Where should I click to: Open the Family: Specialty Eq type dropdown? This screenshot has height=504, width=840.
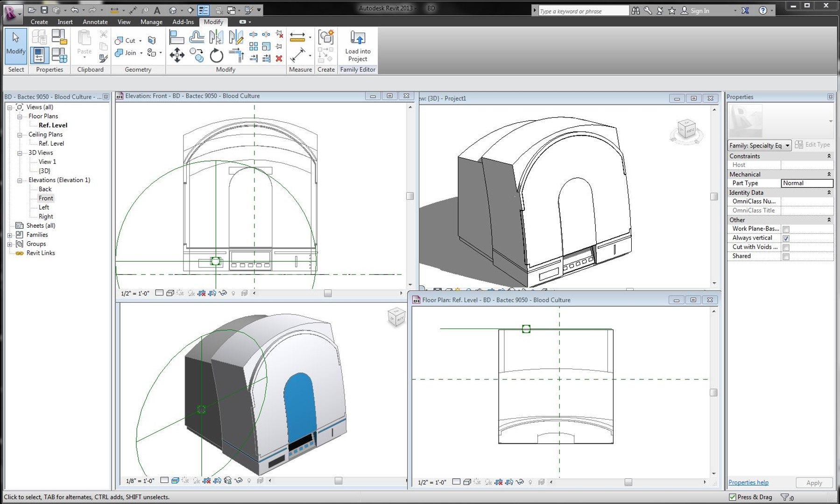click(759, 145)
